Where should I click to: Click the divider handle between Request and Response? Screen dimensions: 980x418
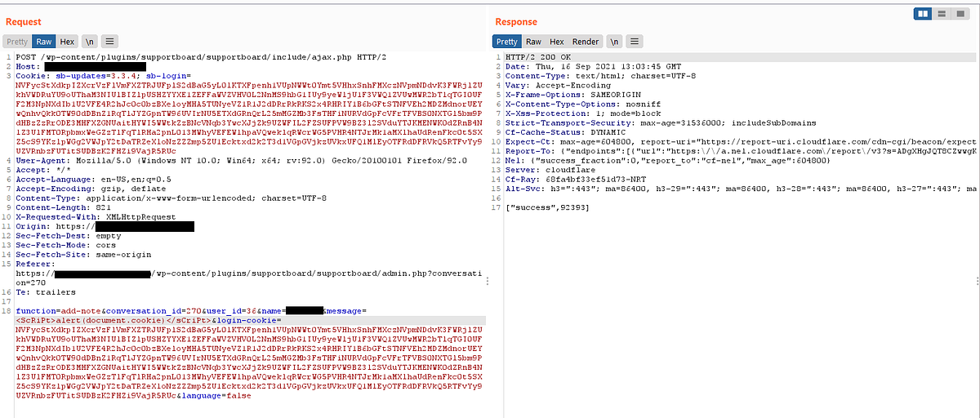[x=487, y=280]
